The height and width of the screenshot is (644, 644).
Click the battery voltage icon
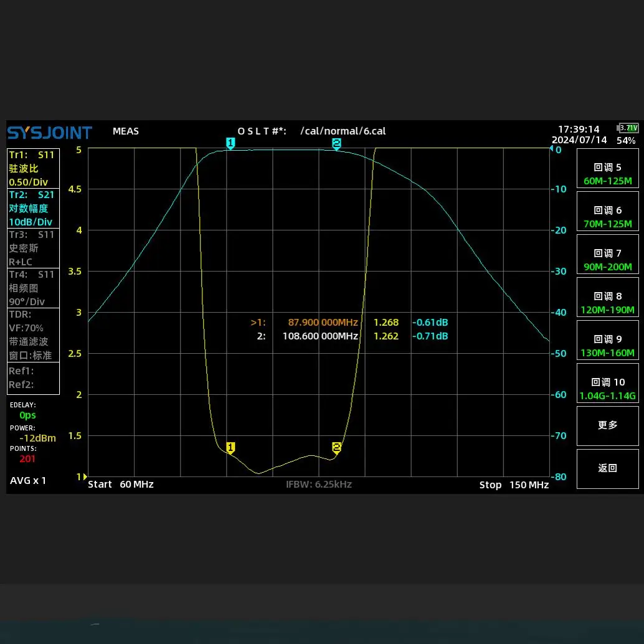click(628, 128)
